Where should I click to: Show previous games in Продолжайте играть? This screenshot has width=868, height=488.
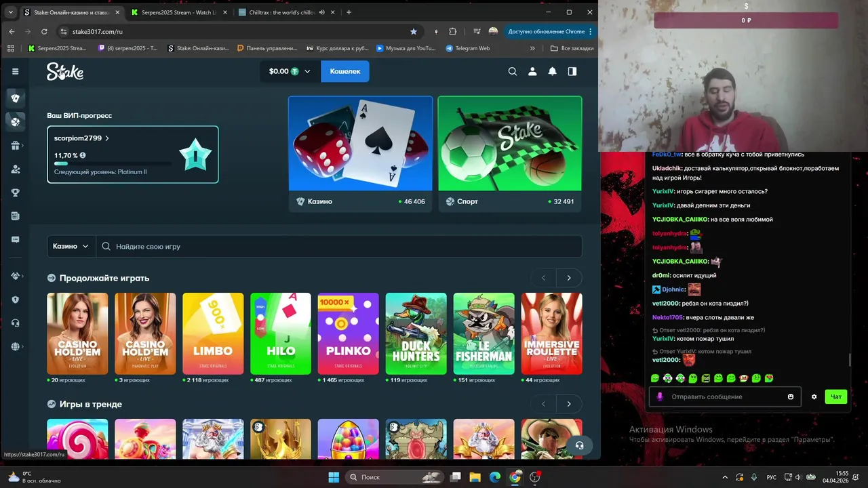pos(543,278)
